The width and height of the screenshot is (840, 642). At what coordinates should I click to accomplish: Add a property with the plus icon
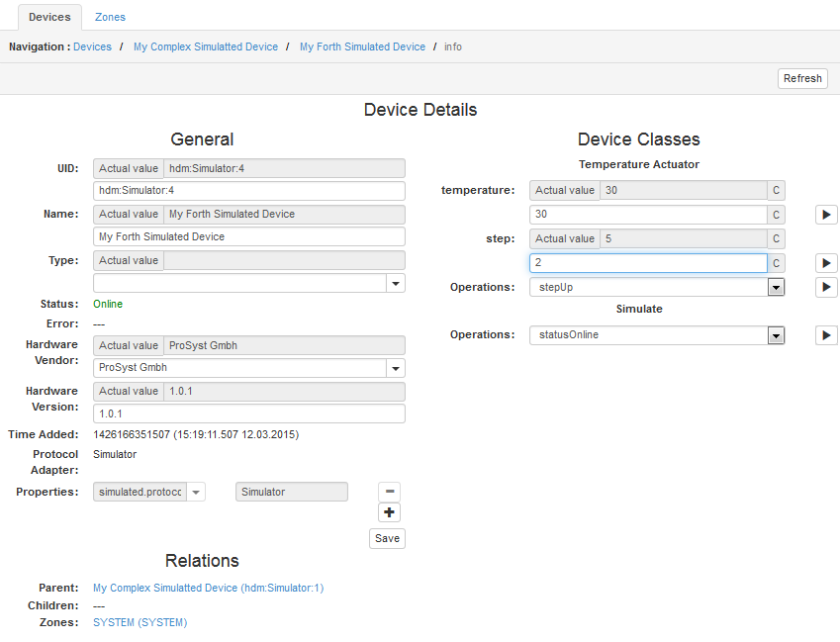[390, 512]
